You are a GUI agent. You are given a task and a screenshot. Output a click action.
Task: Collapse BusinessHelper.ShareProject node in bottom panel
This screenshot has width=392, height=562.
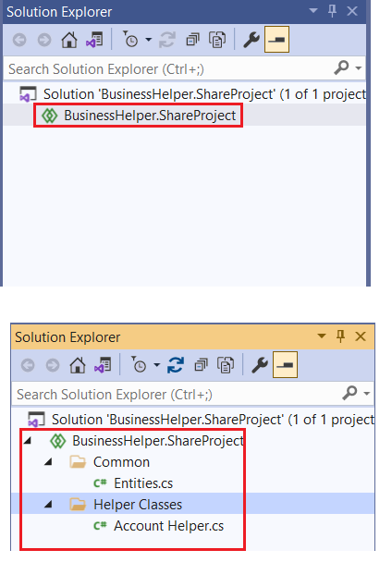coord(28,441)
